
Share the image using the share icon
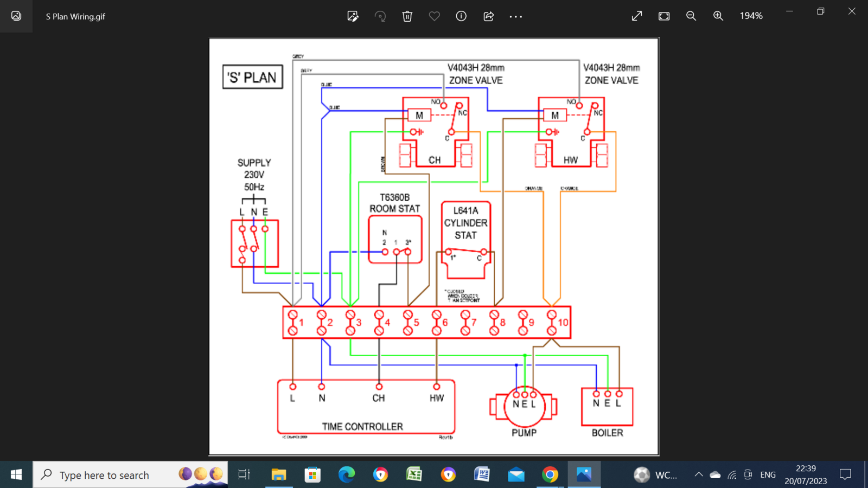coord(488,16)
